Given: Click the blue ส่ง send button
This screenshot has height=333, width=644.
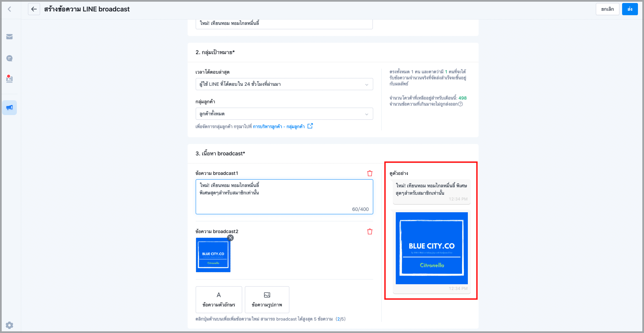Looking at the screenshot, I should 630,9.
